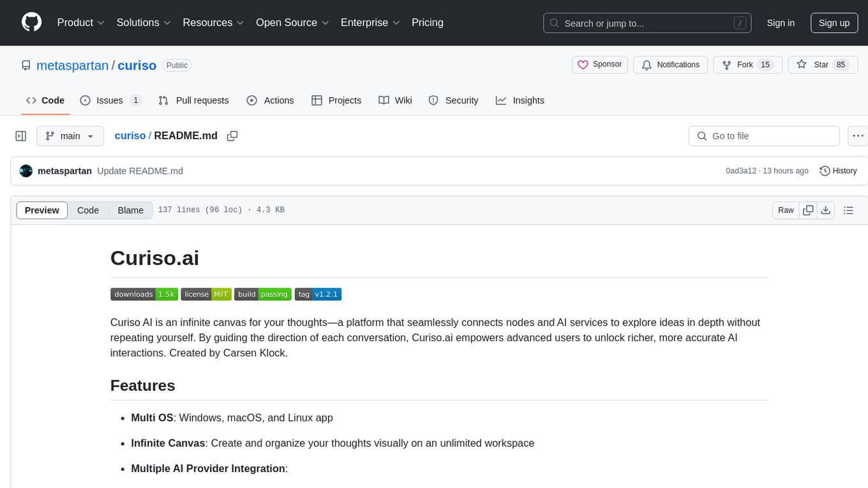Click the Multi OS feature item
This screenshot has height=488, width=868.
tap(232, 418)
